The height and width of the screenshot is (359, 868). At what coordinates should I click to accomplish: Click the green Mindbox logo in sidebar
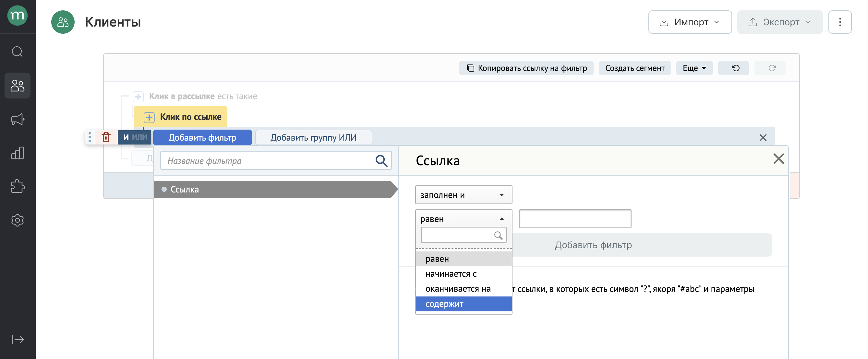click(x=18, y=16)
